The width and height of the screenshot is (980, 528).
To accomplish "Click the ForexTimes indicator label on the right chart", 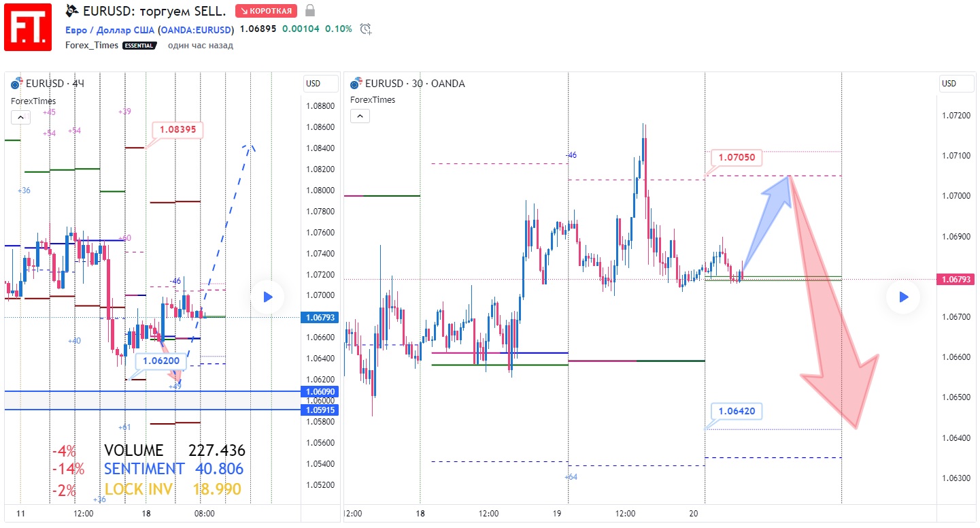I will coord(373,99).
